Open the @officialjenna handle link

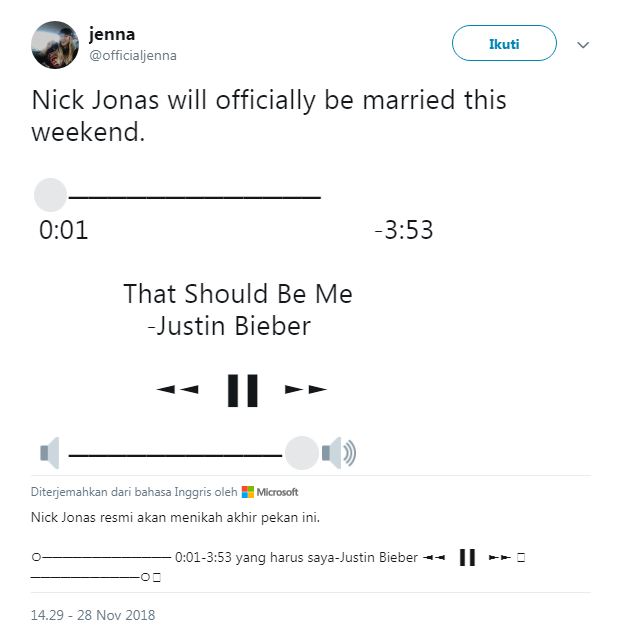pyautogui.click(x=133, y=56)
